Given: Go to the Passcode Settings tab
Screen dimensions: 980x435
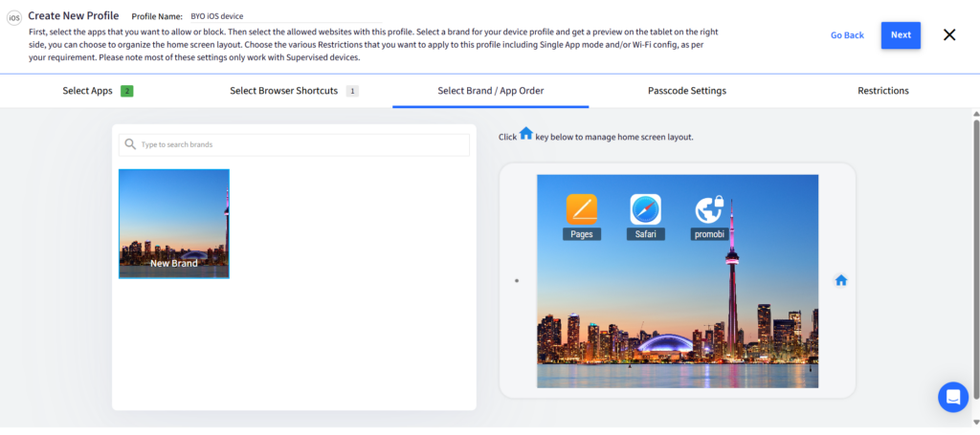Looking at the screenshot, I should click(686, 91).
